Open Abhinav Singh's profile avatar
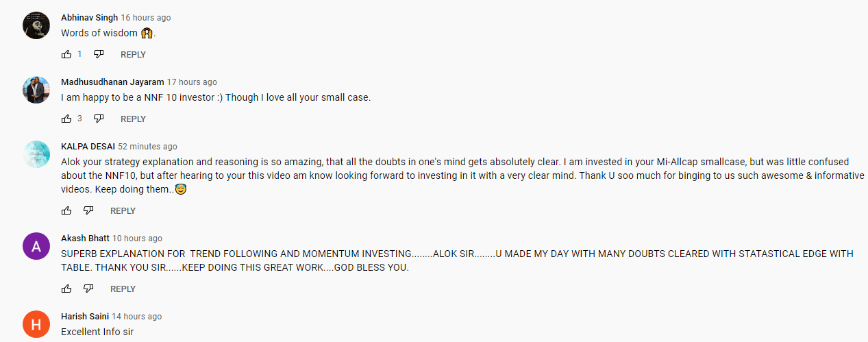 36,25
